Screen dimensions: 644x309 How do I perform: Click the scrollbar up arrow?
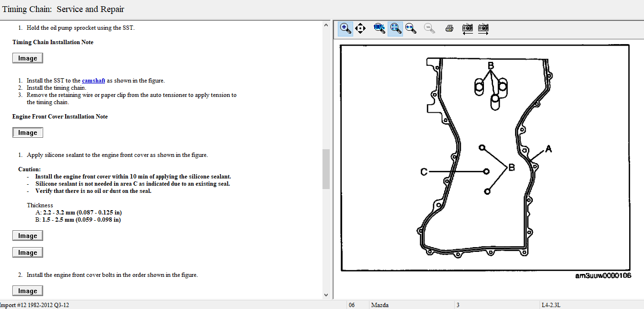coord(326,25)
